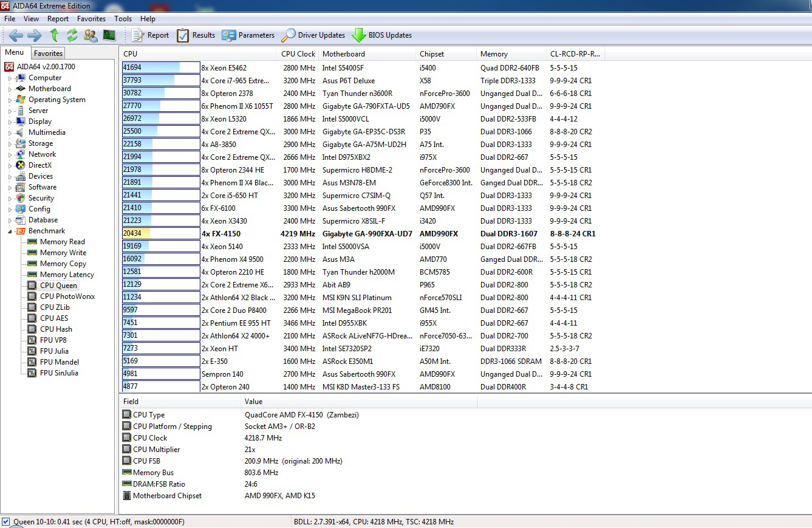Viewport: 812px width, 528px height.
Task: Click the 4877 score bar for Opteron 240
Action: pos(161,387)
